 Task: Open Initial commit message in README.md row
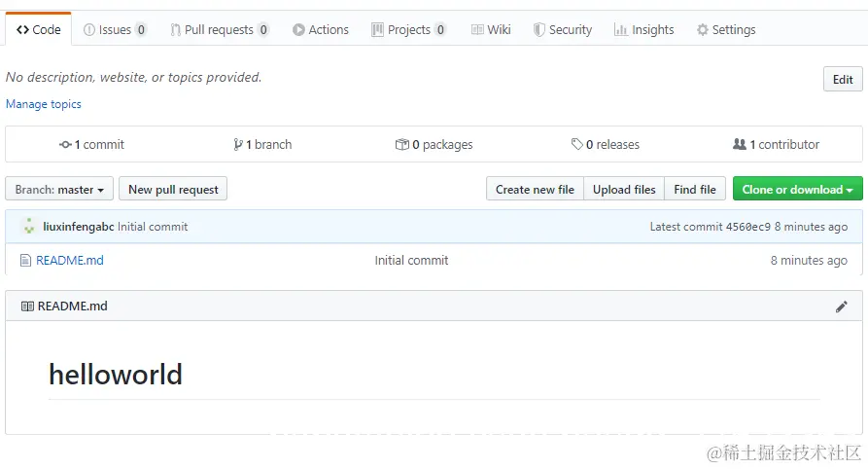coord(411,260)
